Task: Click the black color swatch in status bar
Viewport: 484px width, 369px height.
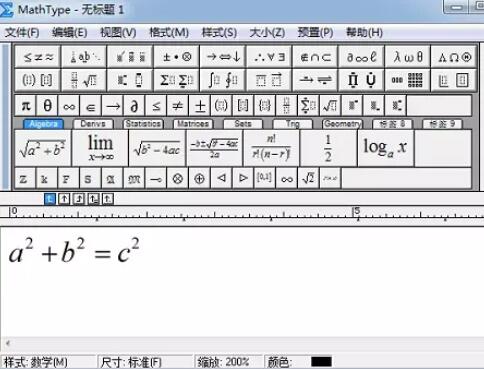Action: (321, 362)
